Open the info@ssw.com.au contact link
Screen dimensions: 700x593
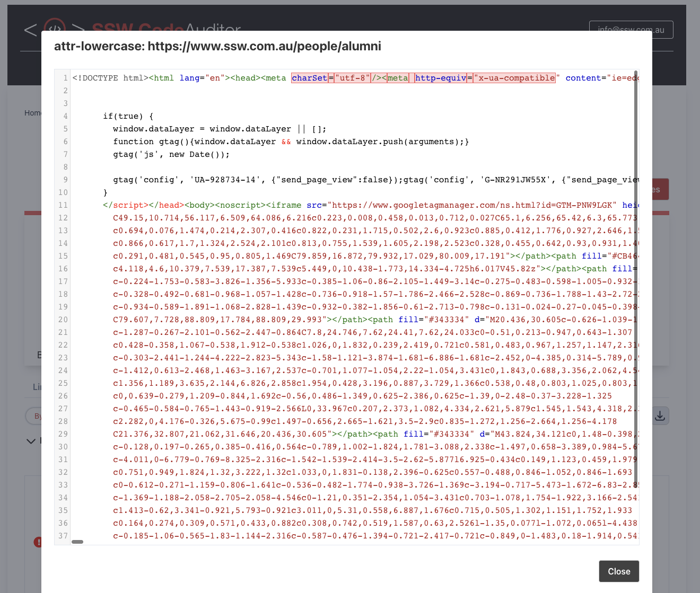(x=631, y=30)
